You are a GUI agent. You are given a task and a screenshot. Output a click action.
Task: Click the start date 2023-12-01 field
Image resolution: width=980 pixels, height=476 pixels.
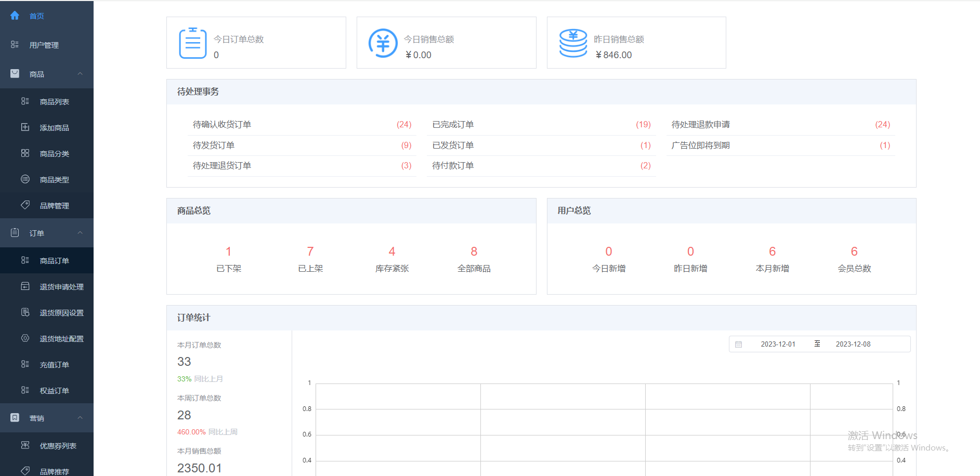(778, 345)
